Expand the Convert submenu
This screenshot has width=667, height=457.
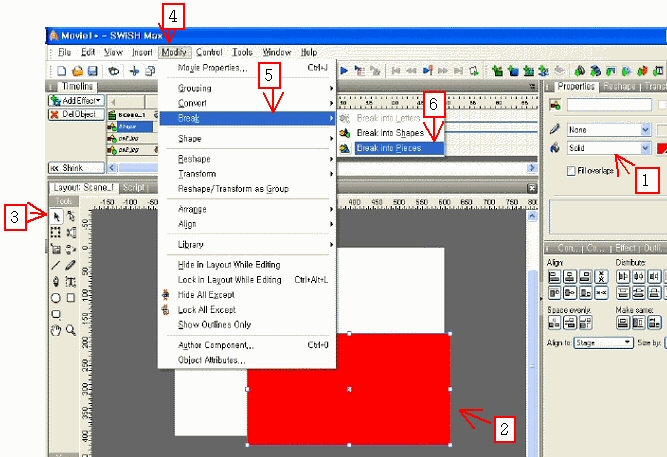pos(248,103)
